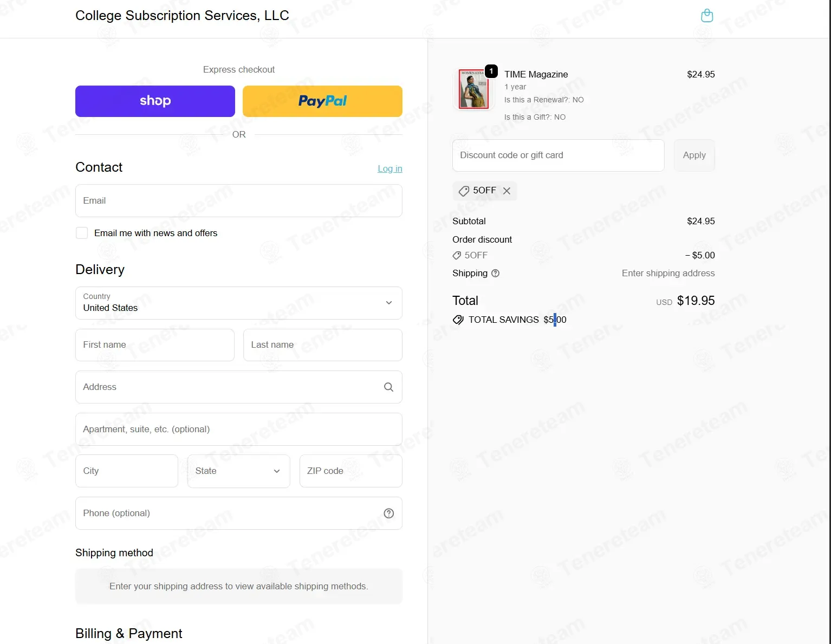Focus the ZIP code field
Screen dimensions: 831x644
pyautogui.click(x=351, y=471)
